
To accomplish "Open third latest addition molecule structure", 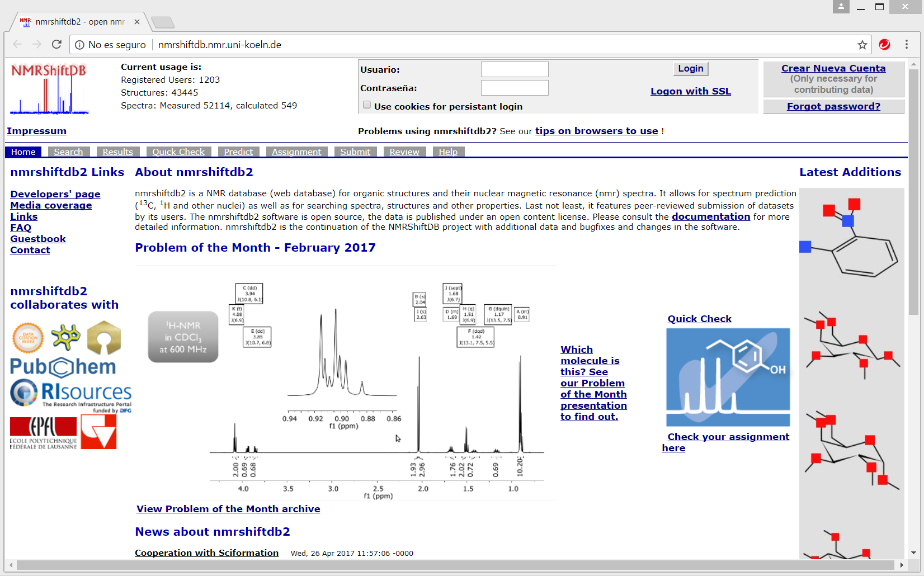I will [x=852, y=452].
